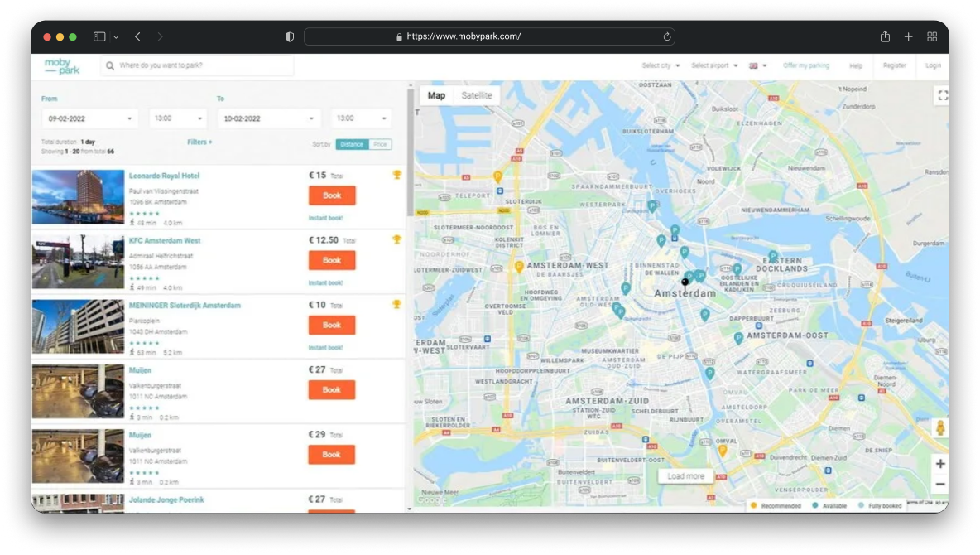Book the MEININGER Sloterdijk Amsterdam parking
Screen dimensions: 980x555
332,326
